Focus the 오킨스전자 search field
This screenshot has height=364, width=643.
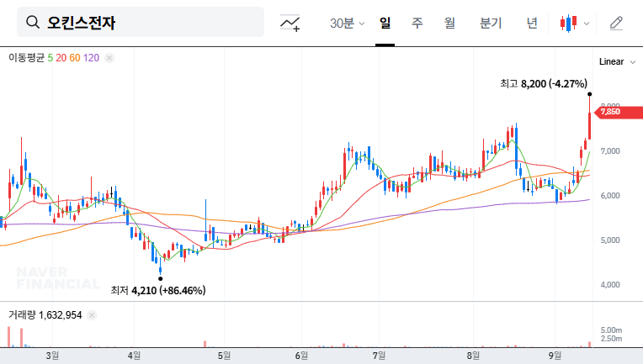coord(141,22)
